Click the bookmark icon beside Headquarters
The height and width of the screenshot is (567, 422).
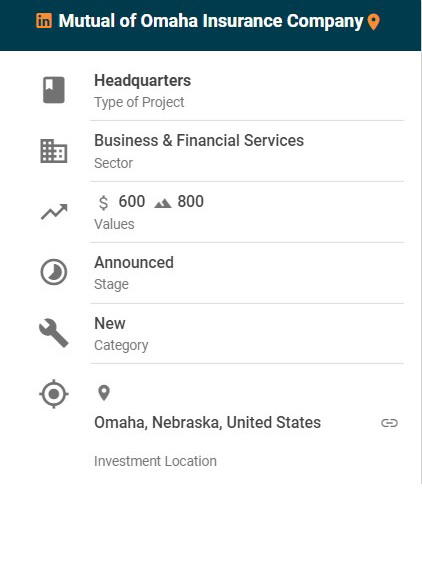coord(54,90)
